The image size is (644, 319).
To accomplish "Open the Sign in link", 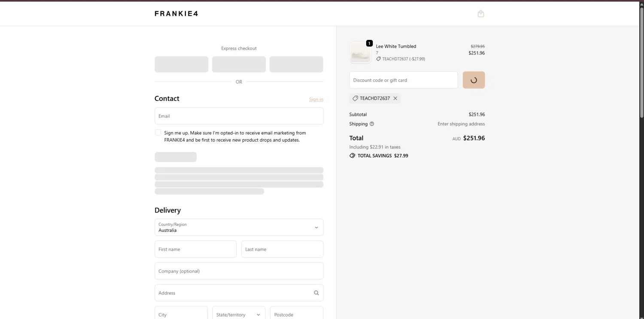I will (x=316, y=99).
